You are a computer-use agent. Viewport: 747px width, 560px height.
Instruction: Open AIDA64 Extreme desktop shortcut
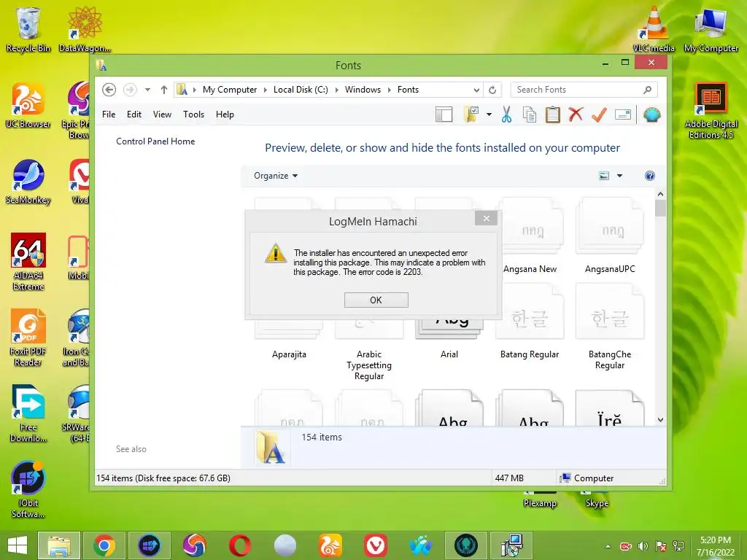coord(28,262)
